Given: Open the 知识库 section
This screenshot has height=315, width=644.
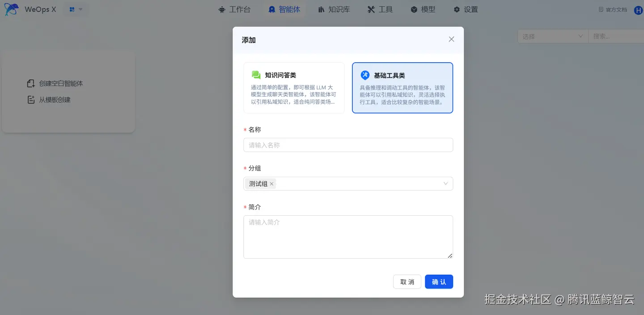Looking at the screenshot, I should (x=321, y=9).
